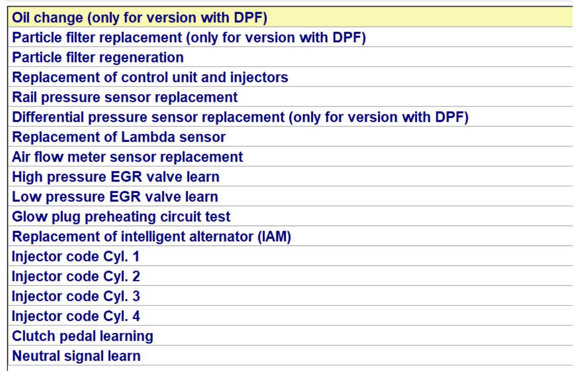Screen dimensions: 588x379
Task: Click the (IAM) text in alternator row
Action: coord(274,236)
